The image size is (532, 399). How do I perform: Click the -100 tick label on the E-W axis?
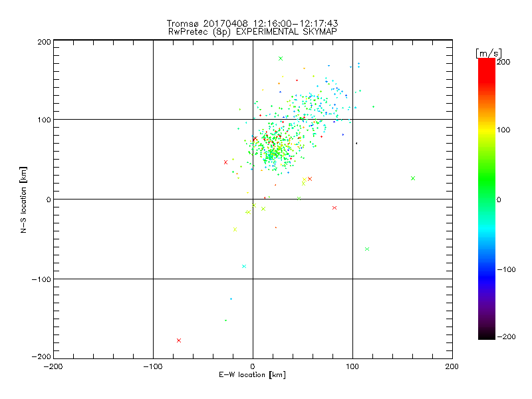tap(153, 366)
